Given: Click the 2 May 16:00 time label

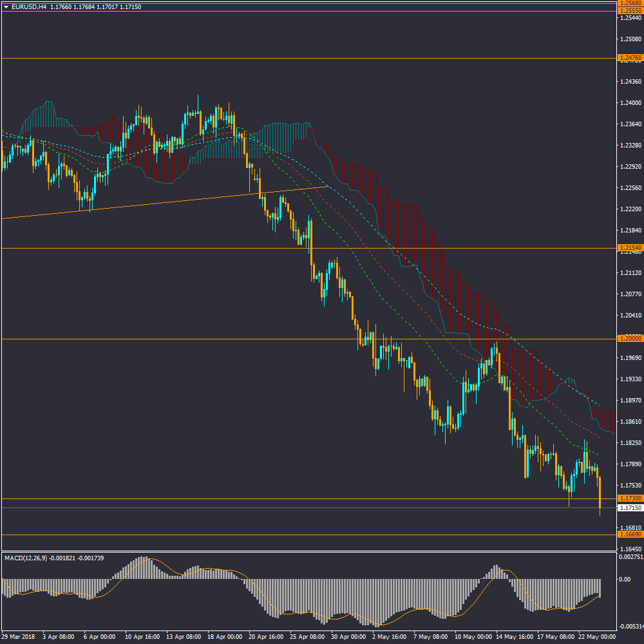Looking at the screenshot, I should (390, 636).
